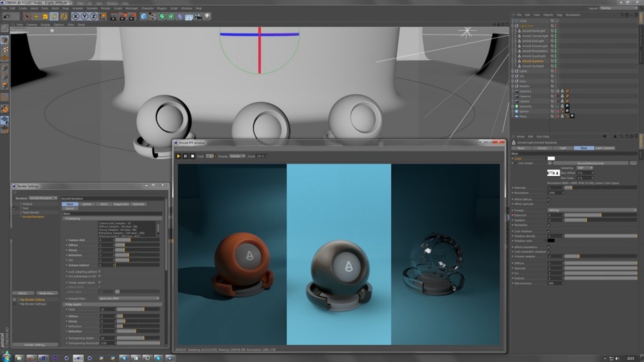This screenshot has width=644, height=362.
Task: Open the Renderer dropdown in Render Settings
Action: pyautogui.click(x=43, y=198)
